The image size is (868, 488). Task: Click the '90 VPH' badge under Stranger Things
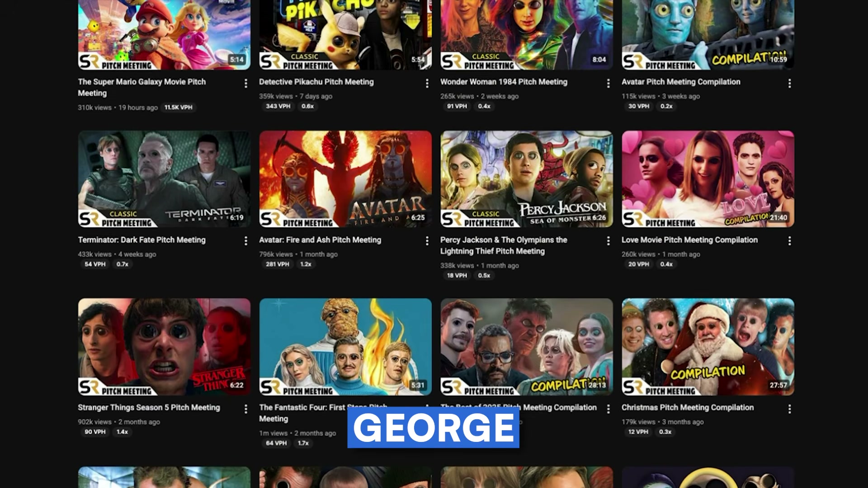pos(95,432)
